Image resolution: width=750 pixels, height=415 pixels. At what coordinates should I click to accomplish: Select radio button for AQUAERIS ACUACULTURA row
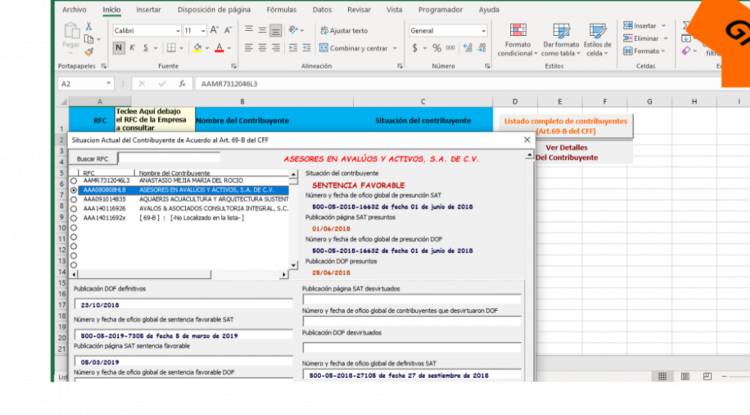click(75, 198)
